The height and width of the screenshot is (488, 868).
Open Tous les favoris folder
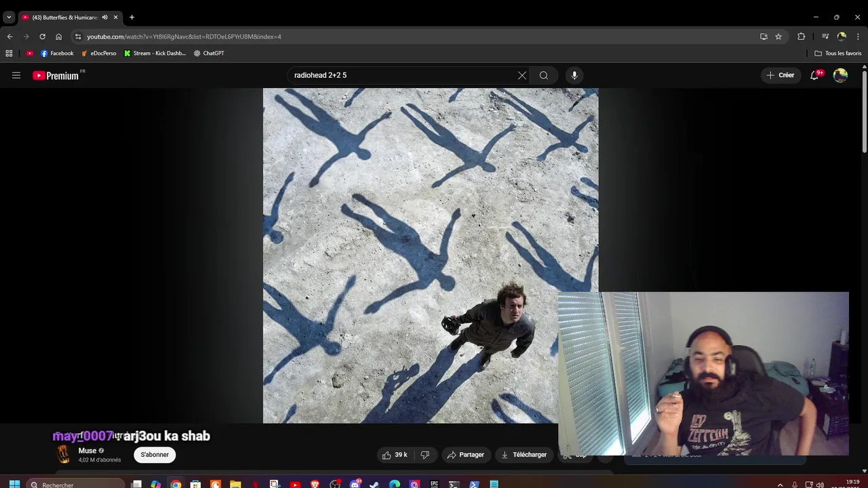838,53
